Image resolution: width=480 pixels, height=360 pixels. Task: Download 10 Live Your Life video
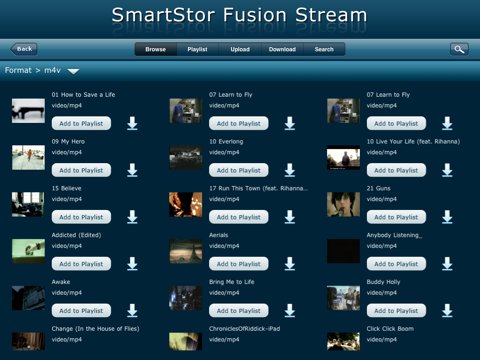coord(447,170)
